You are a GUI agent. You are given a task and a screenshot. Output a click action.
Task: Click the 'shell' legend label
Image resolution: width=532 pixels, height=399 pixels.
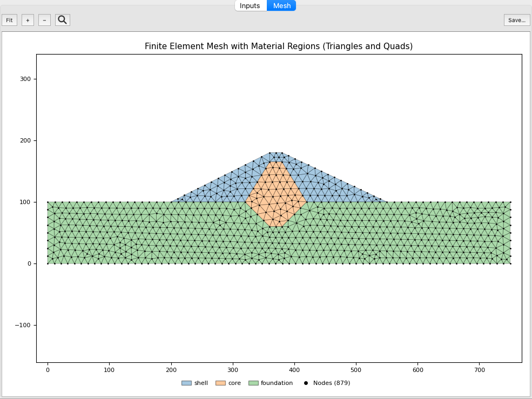[x=201, y=383]
